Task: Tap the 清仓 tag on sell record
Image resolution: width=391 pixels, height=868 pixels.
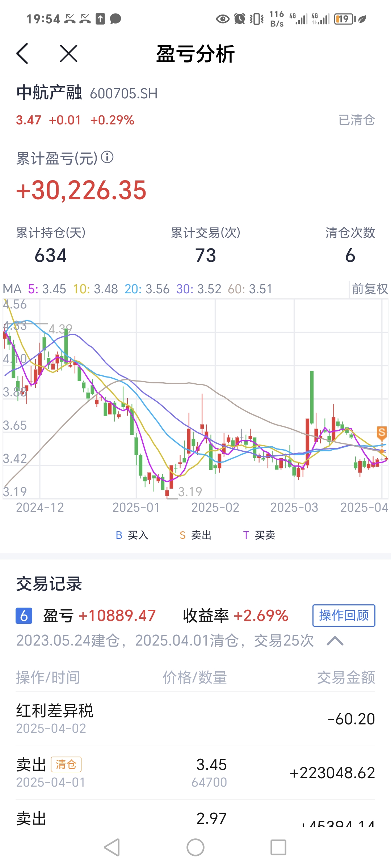Action: tap(66, 764)
